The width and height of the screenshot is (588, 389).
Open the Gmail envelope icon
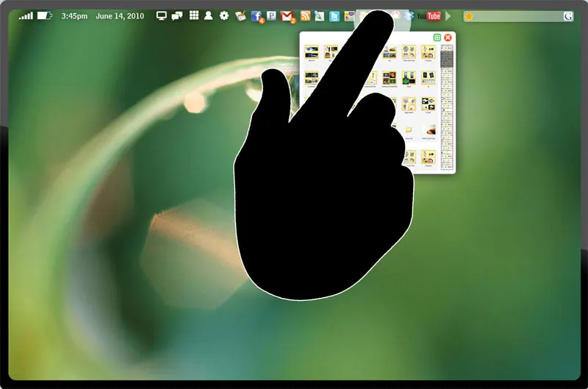point(287,16)
